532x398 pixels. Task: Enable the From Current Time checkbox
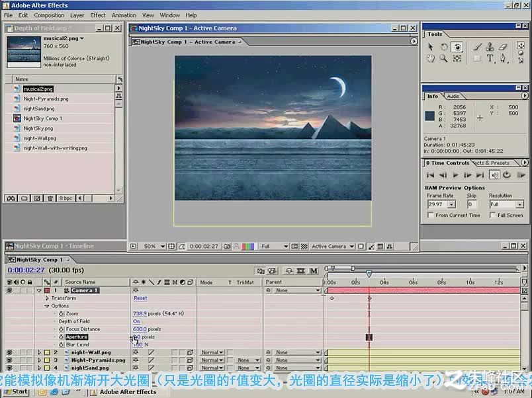click(x=431, y=215)
